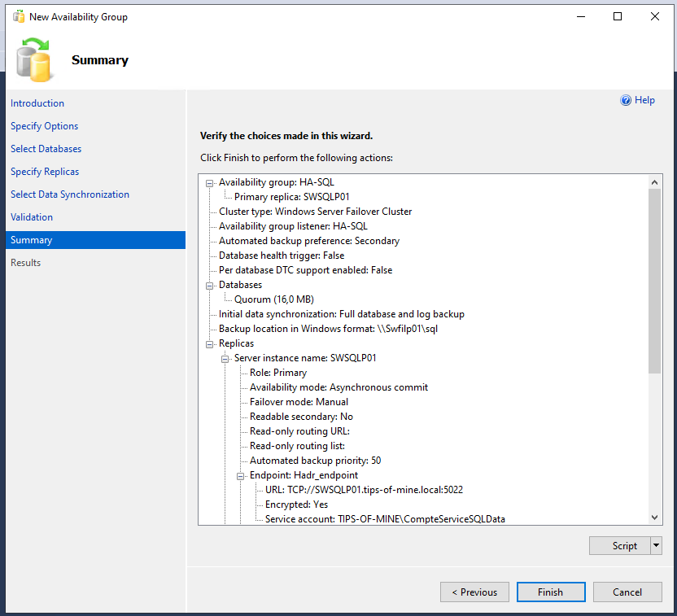
Task: Go to Select Data Synchronization page
Action: (x=70, y=194)
